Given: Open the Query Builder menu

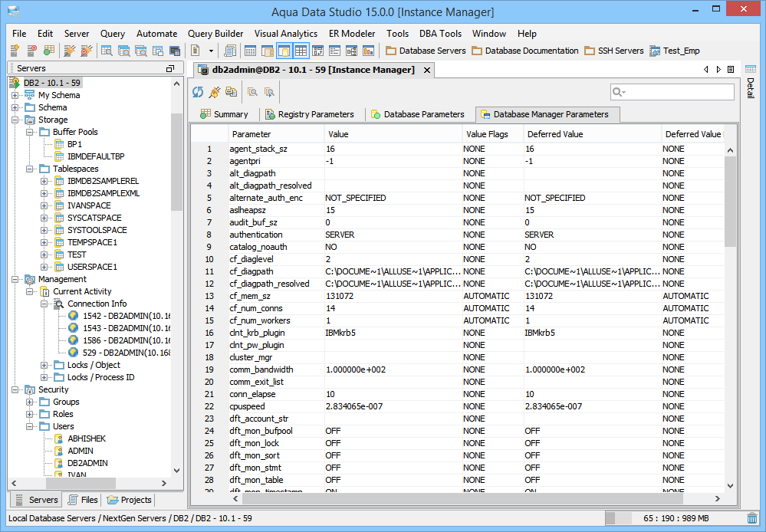Looking at the screenshot, I should pyautogui.click(x=215, y=33).
